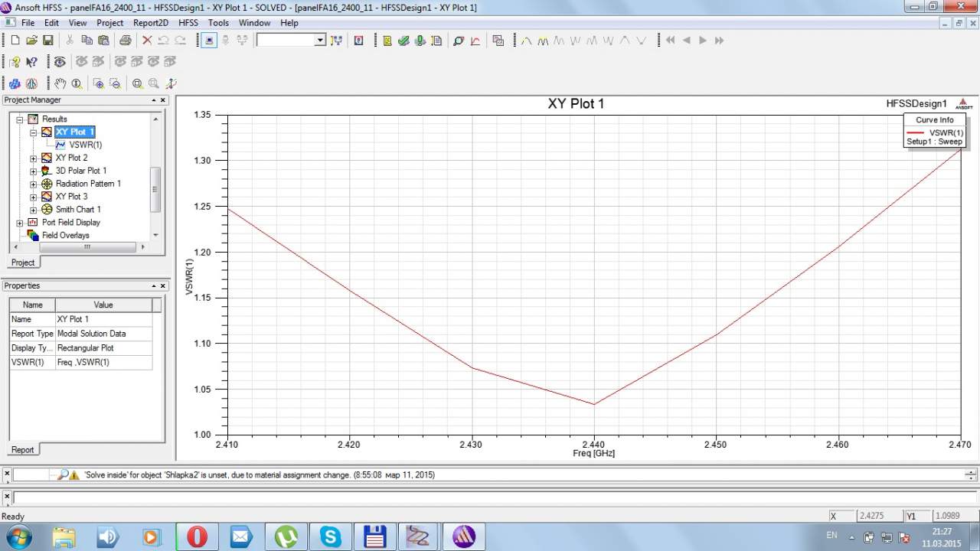Toggle the highlighted select-mode toolbar button
Image resolution: width=980 pixels, height=551 pixels.
tap(209, 41)
